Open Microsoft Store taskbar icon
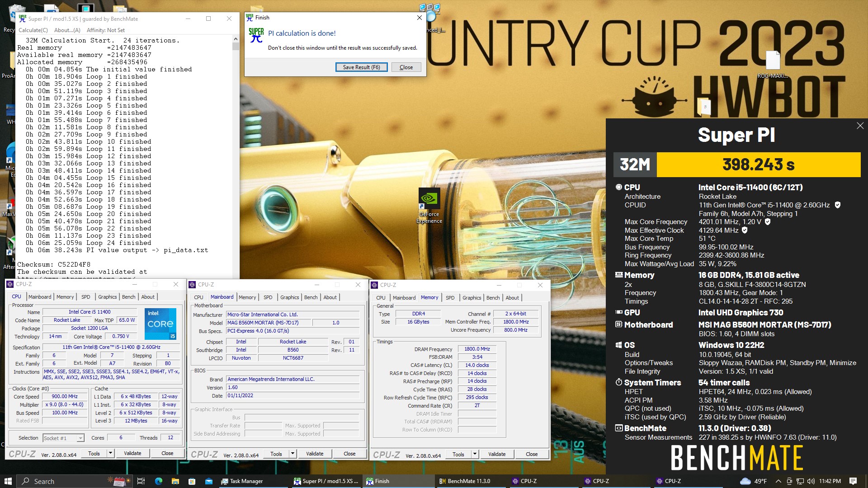The image size is (868, 488). pyautogui.click(x=192, y=481)
